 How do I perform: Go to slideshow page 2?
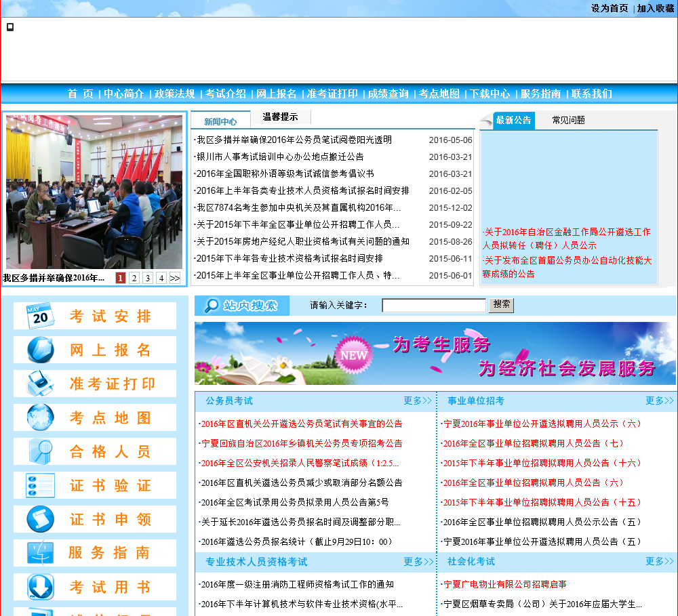(134, 278)
